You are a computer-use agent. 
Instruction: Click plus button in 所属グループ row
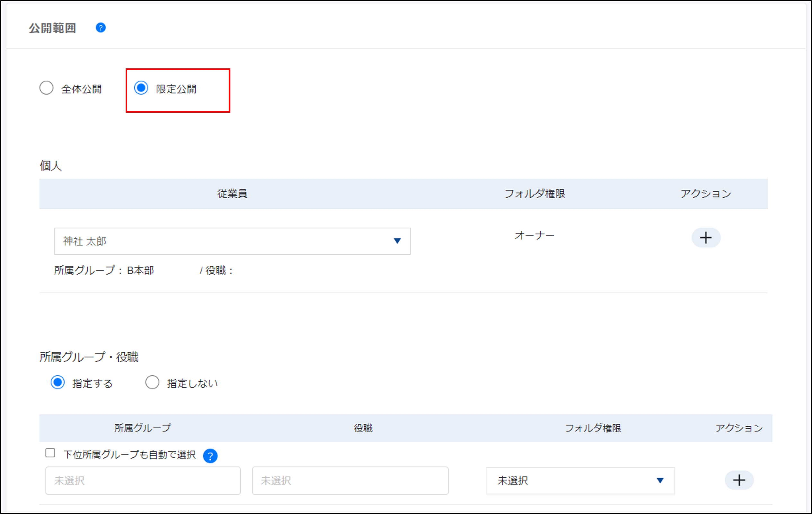(739, 480)
